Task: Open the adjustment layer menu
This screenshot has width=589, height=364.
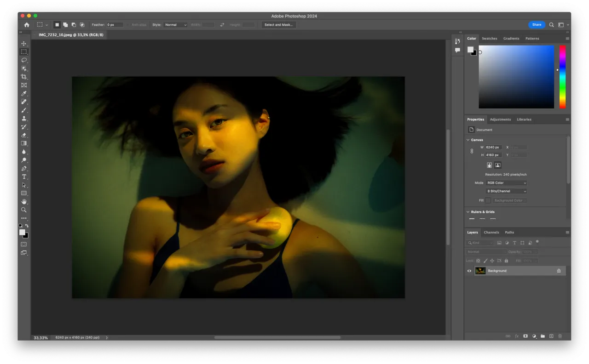Action: tap(534, 336)
